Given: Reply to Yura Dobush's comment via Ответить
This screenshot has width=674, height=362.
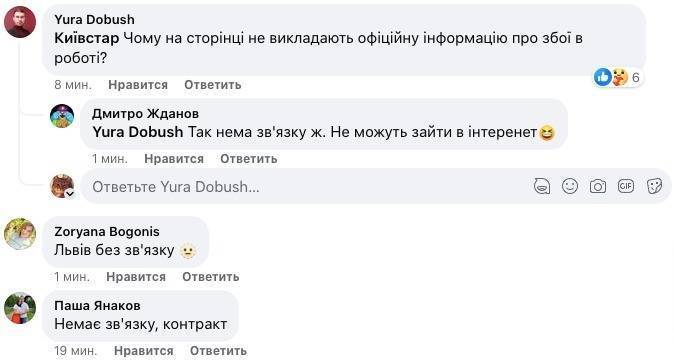Looking at the screenshot, I should pyautogui.click(x=213, y=85).
